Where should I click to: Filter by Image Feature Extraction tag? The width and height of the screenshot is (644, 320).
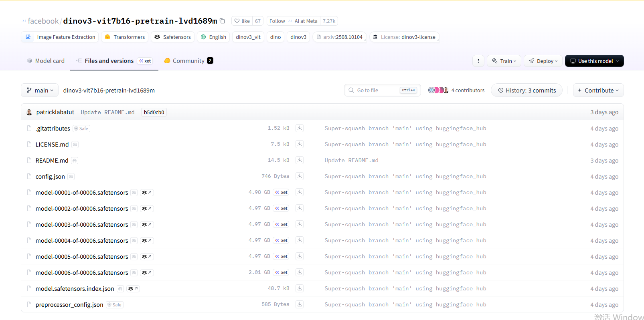tap(61, 37)
